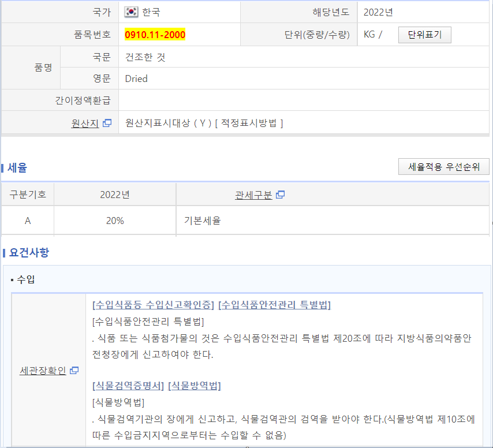This screenshot has height=448, width=493.
Task: Open the 세관장확인 link text
Action: 43,371
